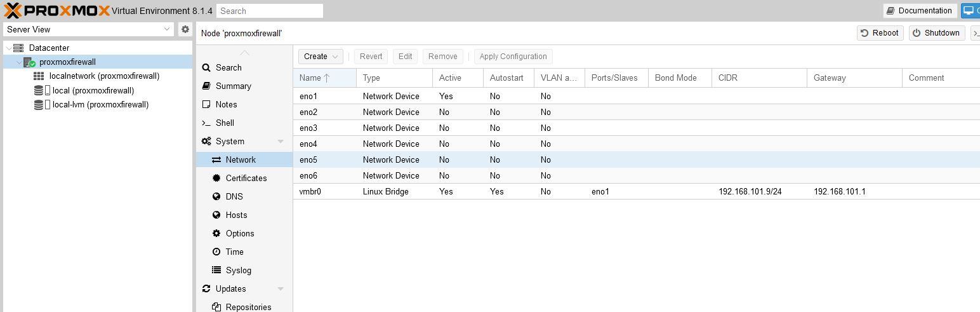
Task: Collapse the proxmoxfirewall node expander
Action: pyautogui.click(x=18, y=62)
